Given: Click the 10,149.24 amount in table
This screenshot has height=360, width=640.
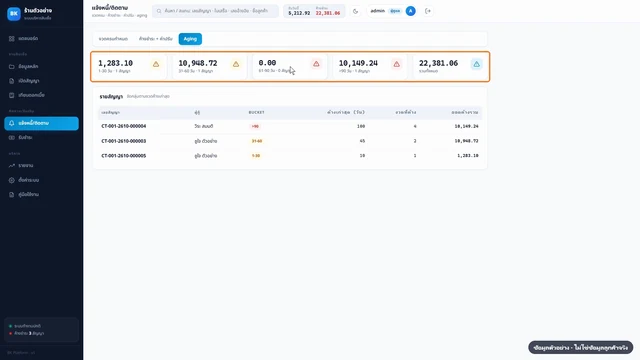Looking at the screenshot, I should 466,127.
